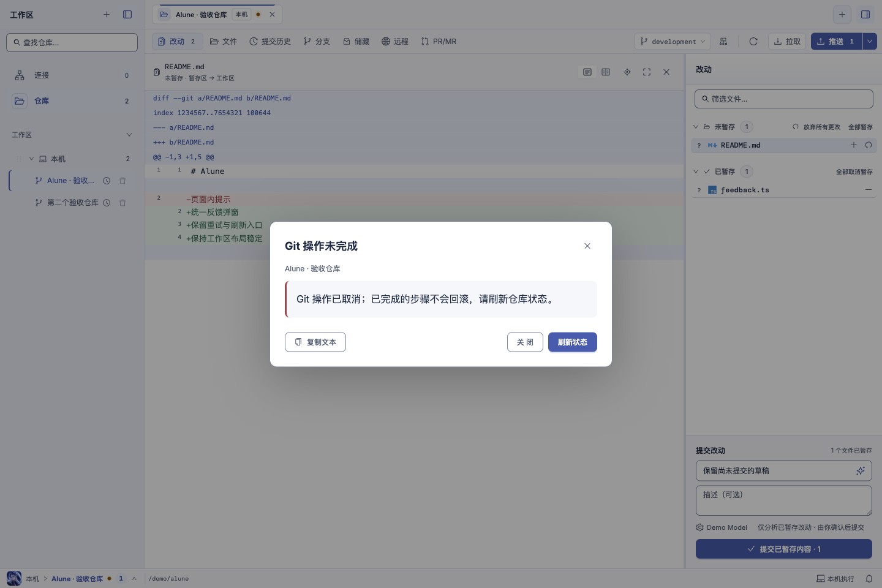Viewport: 882px width, 588px height.
Task: Switch to the 文件 tab
Action: (224, 41)
